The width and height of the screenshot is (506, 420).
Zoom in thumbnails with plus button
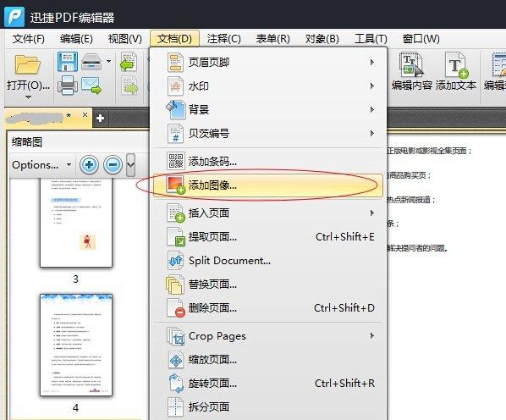[89, 164]
